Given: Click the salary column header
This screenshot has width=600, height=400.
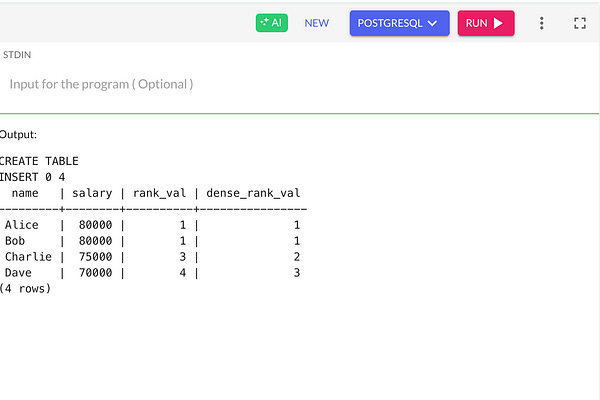Looking at the screenshot, I should pyautogui.click(x=92, y=193).
